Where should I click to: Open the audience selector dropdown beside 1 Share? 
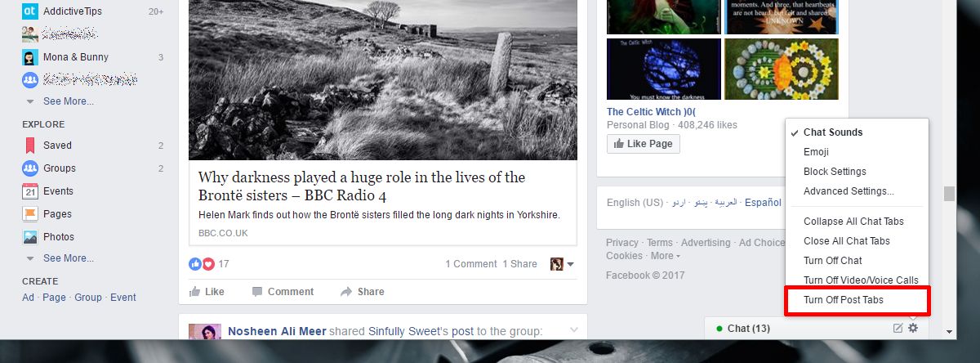pyautogui.click(x=563, y=264)
